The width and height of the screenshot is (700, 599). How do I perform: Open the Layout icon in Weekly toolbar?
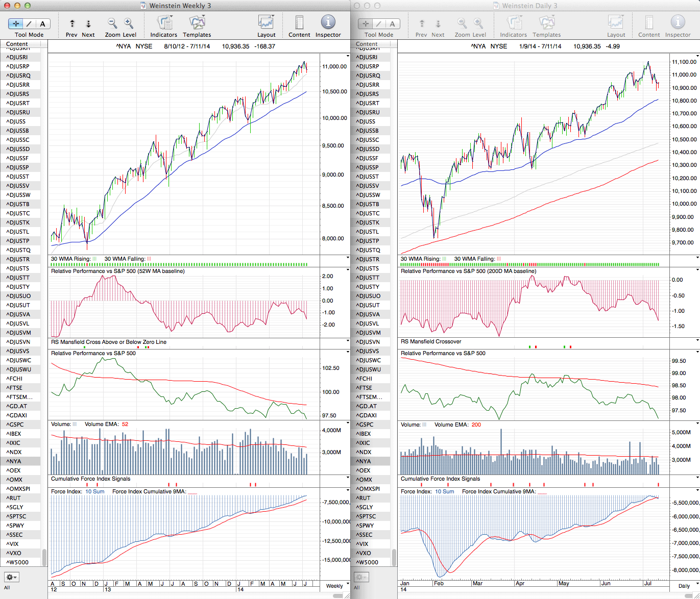click(266, 23)
